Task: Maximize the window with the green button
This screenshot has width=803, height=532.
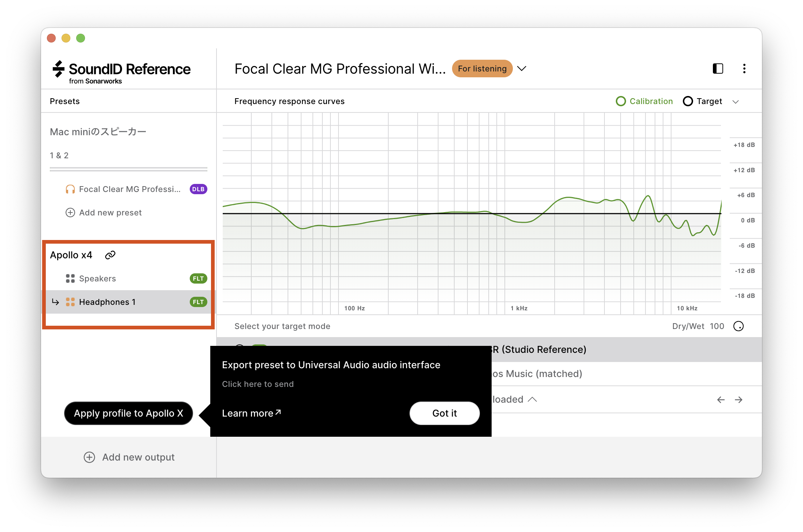Action: pos(81,38)
